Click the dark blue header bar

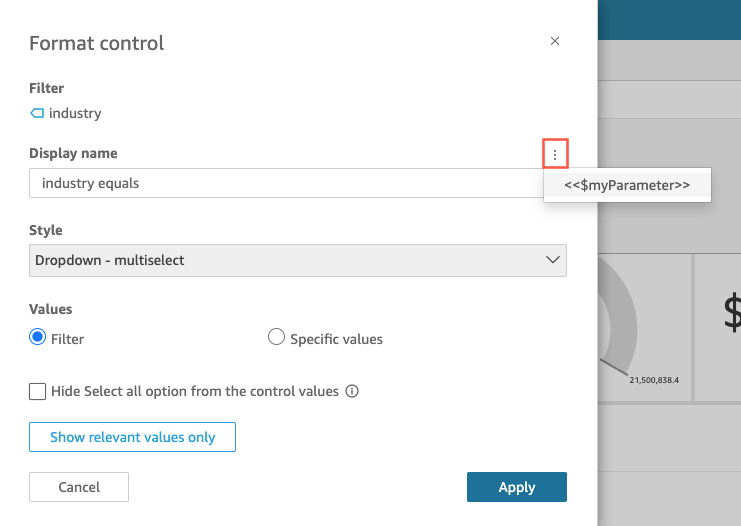(669, 19)
